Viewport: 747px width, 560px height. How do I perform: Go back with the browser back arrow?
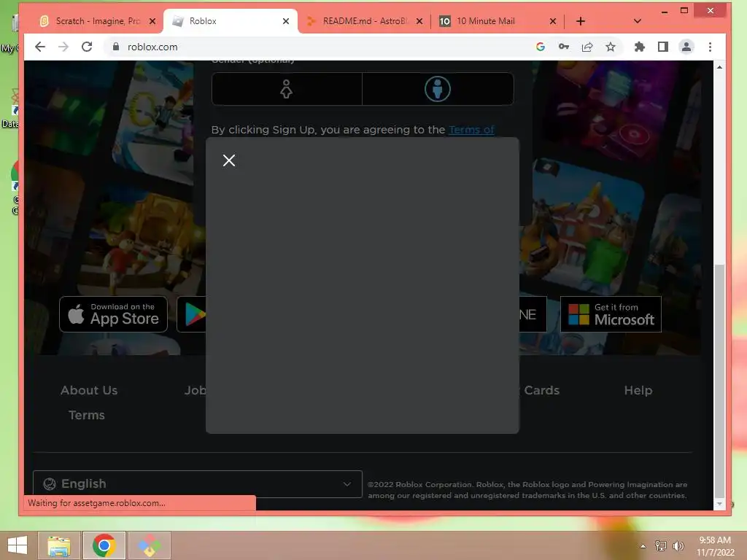pos(40,47)
